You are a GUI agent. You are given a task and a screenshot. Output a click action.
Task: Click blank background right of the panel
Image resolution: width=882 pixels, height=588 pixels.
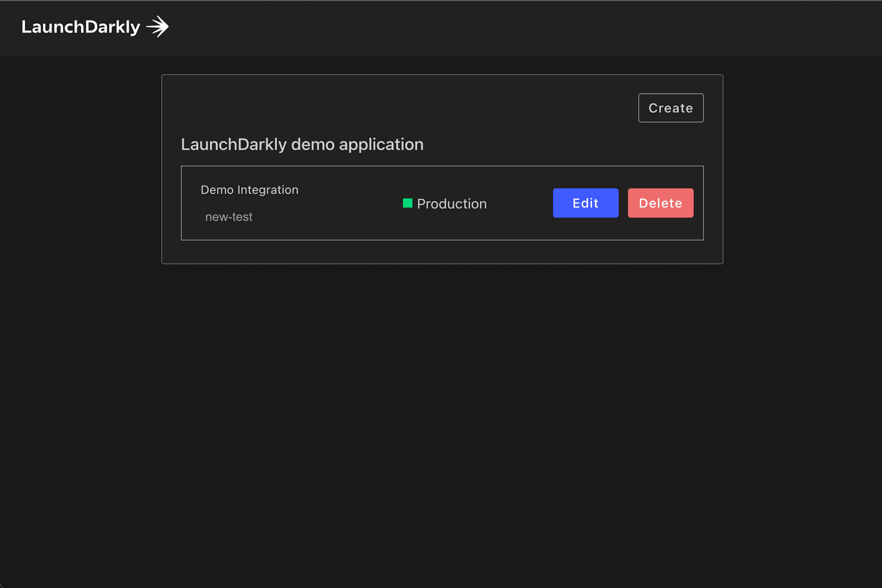802,169
